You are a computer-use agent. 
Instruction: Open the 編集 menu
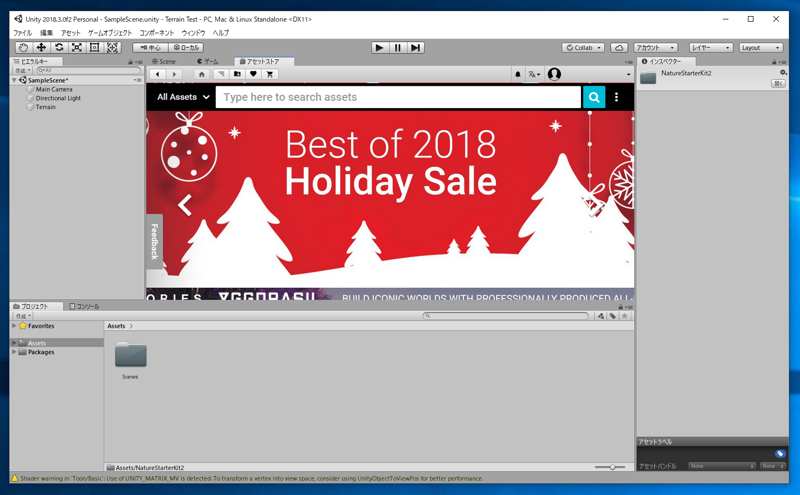pos(46,33)
